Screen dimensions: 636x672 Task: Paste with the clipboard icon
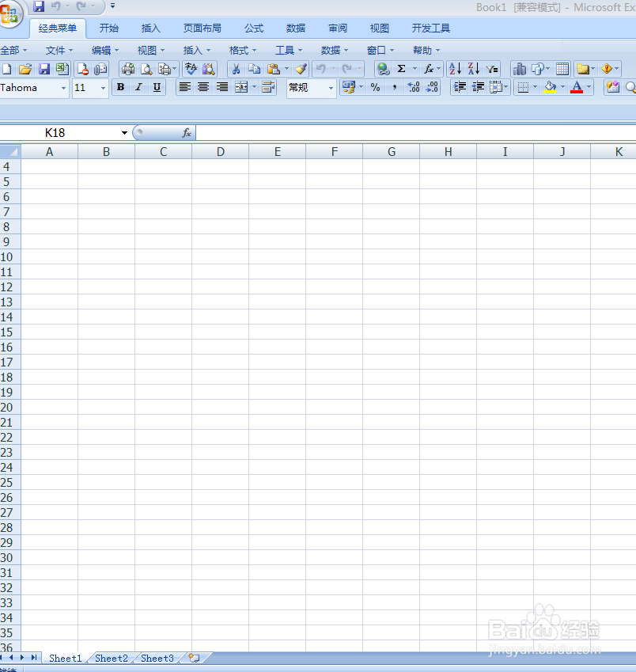273,69
